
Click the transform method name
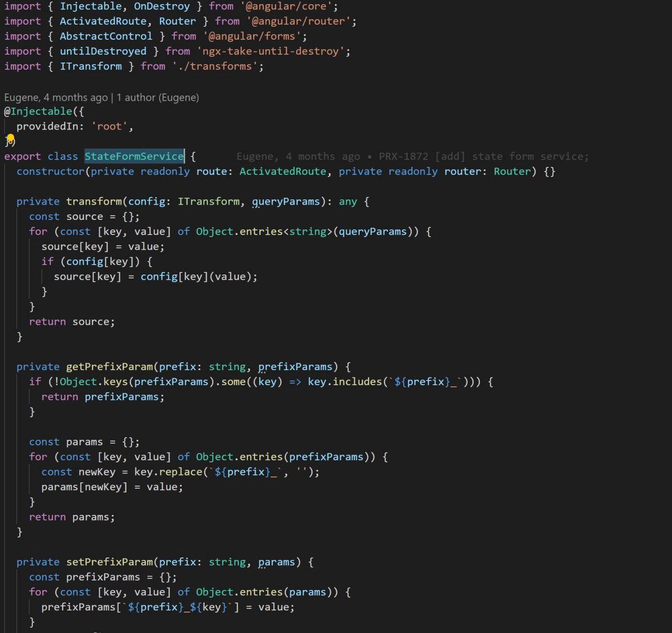pos(94,202)
